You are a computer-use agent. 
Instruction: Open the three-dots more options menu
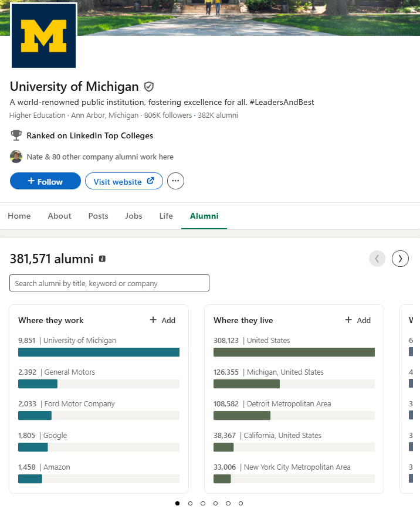point(175,181)
